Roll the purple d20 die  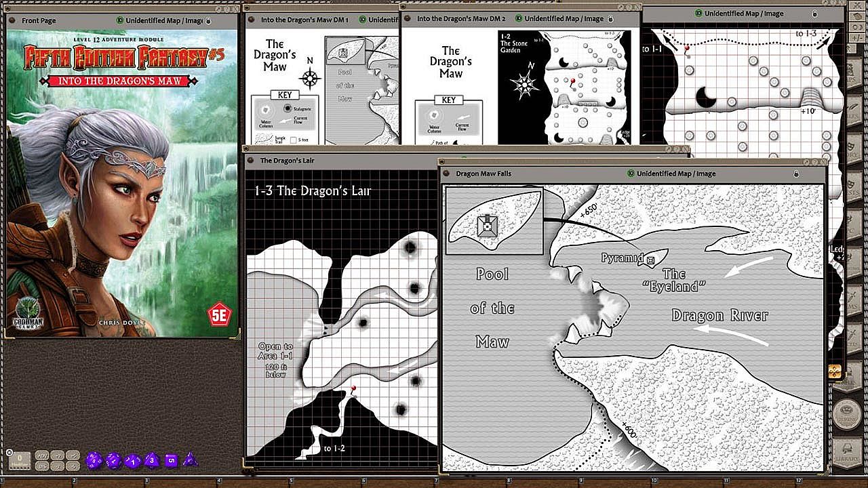point(94,460)
